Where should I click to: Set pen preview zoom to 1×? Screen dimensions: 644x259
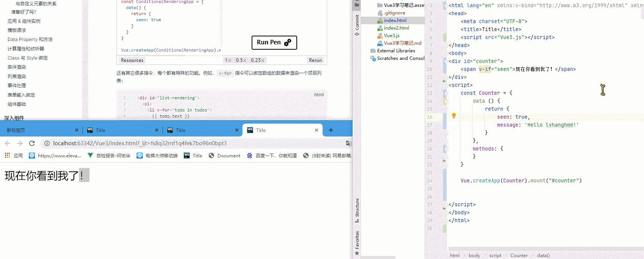(x=228, y=60)
